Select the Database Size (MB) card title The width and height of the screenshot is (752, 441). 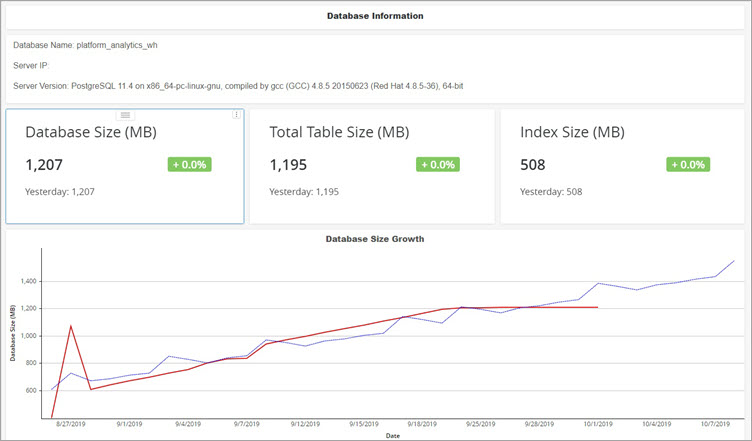91,132
